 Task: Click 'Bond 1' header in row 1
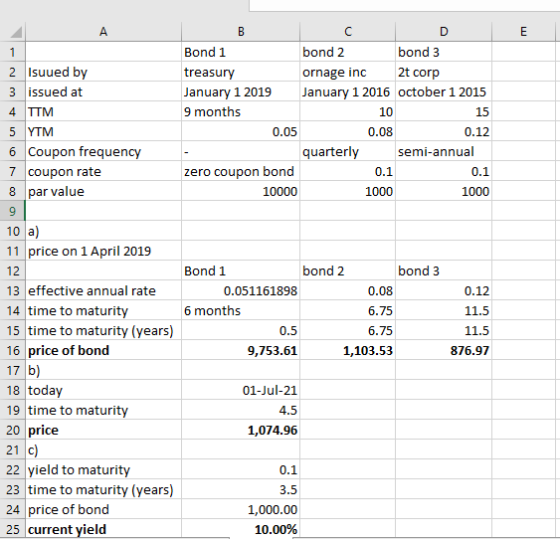pyautogui.click(x=241, y=52)
